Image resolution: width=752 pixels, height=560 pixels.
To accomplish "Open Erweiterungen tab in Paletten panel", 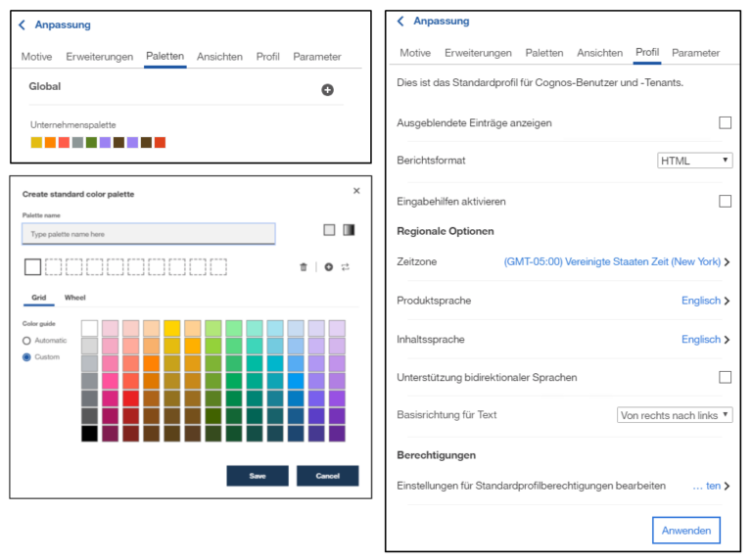I will click(99, 57).
